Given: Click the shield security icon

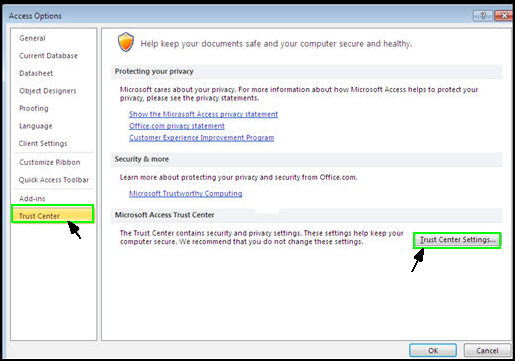Looking at the screenshot, I should pos(126,42).
